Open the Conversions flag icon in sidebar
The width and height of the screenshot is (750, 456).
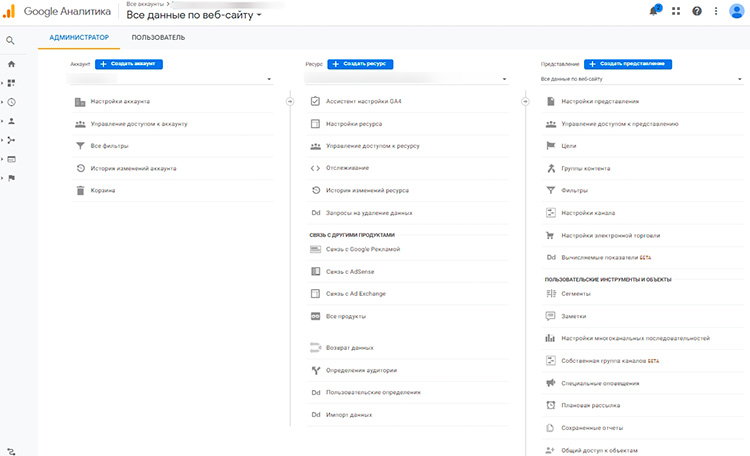(11, 178)
